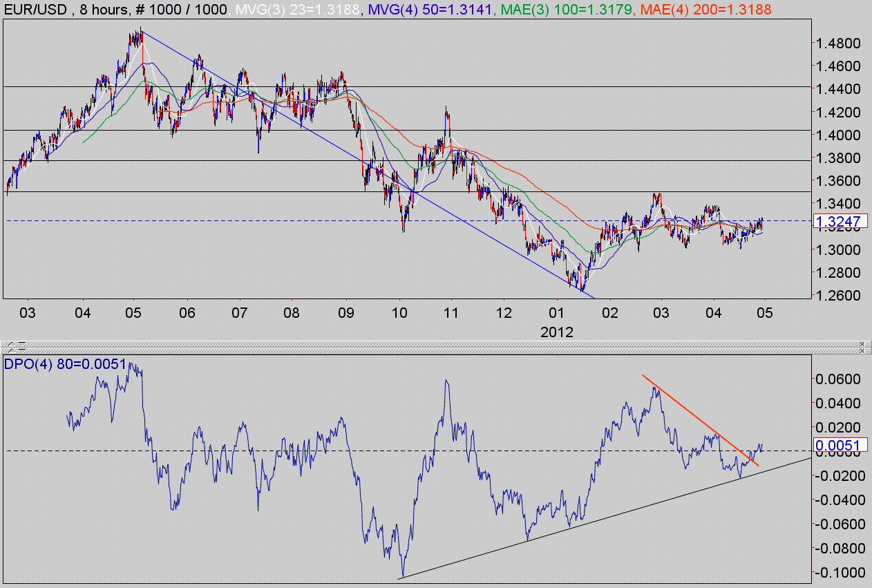Click the 12 month label on time axis
The width and height of the screenshot is (872, 588).
505,314
